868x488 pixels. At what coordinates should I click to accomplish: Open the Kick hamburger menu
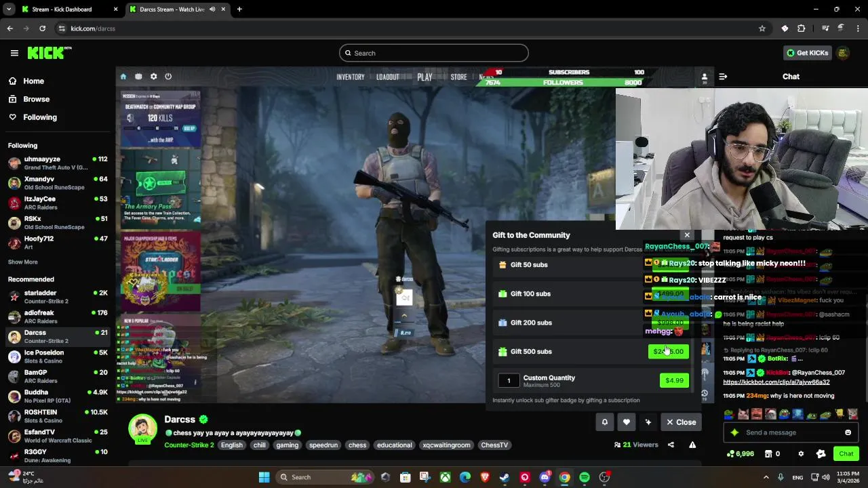pos(14,53)
